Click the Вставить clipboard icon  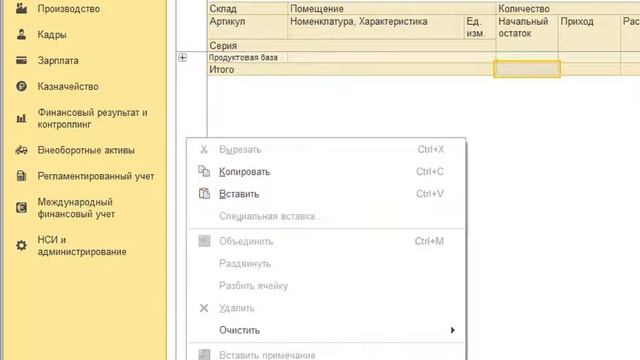tap(204, 193)
